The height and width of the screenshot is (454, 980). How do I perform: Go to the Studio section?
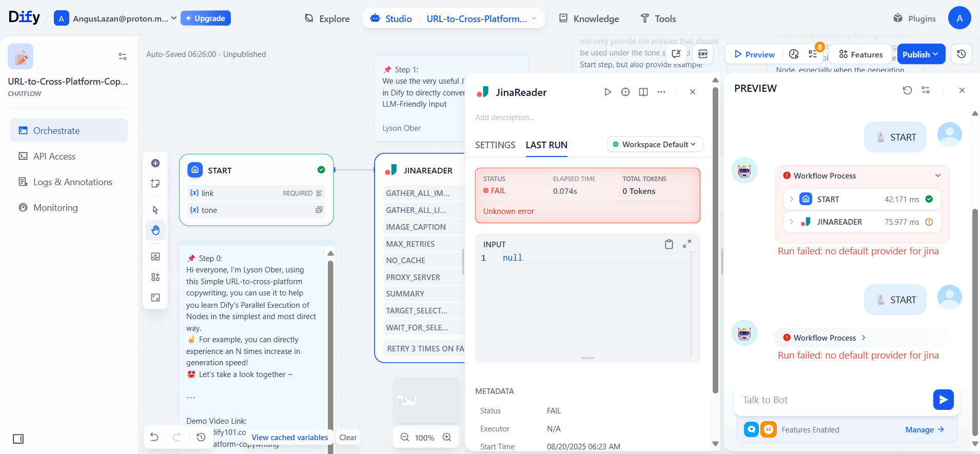(391, 18)
